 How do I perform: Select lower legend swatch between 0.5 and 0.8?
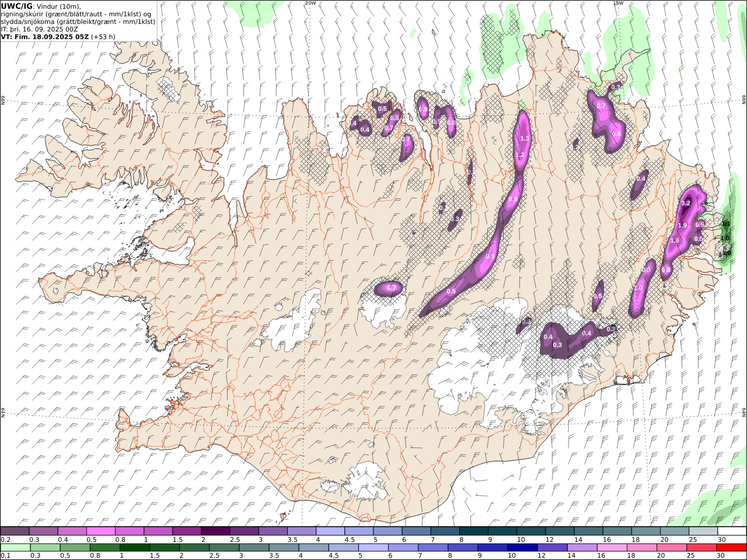tap(76, 547)
